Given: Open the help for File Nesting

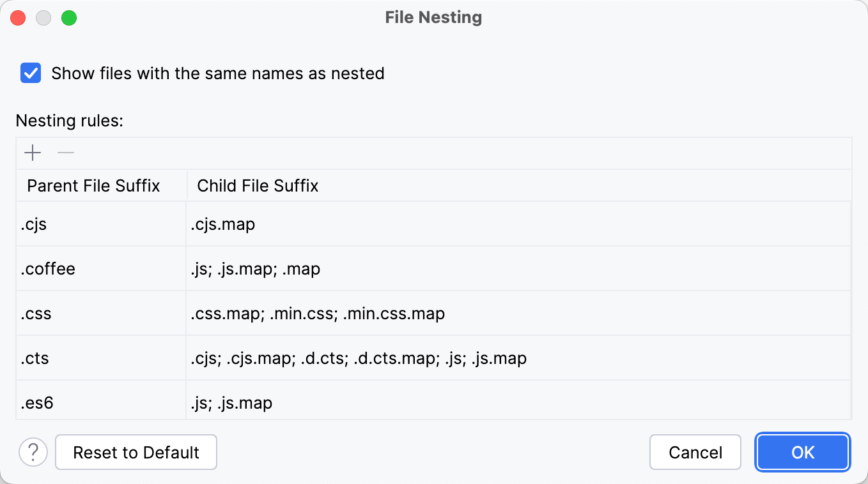Looking at the screenshot, I should (34, 452).
